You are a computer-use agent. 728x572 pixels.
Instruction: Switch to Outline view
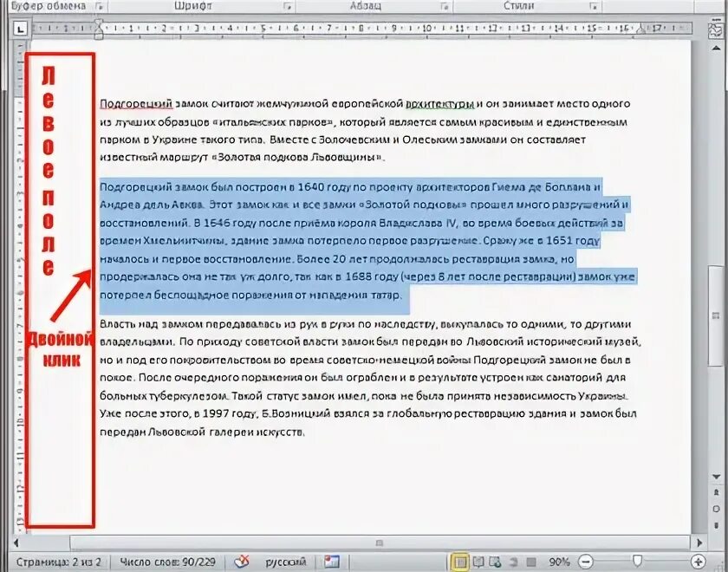click(513, 562)
